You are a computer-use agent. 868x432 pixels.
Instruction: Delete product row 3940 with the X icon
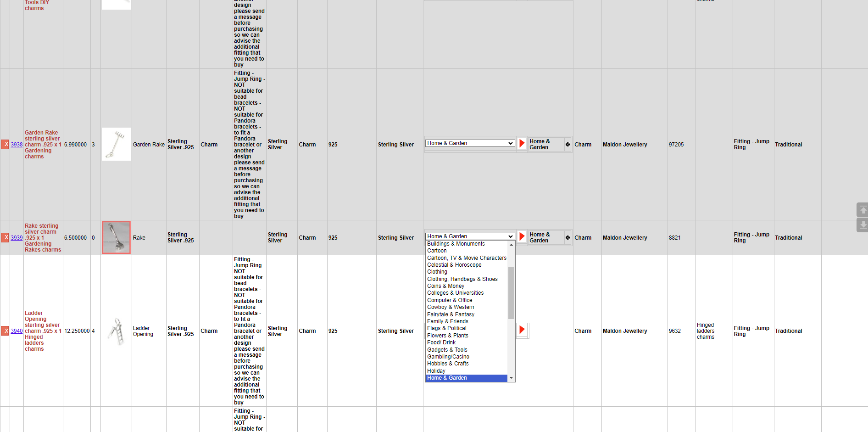tap(5, 331)
